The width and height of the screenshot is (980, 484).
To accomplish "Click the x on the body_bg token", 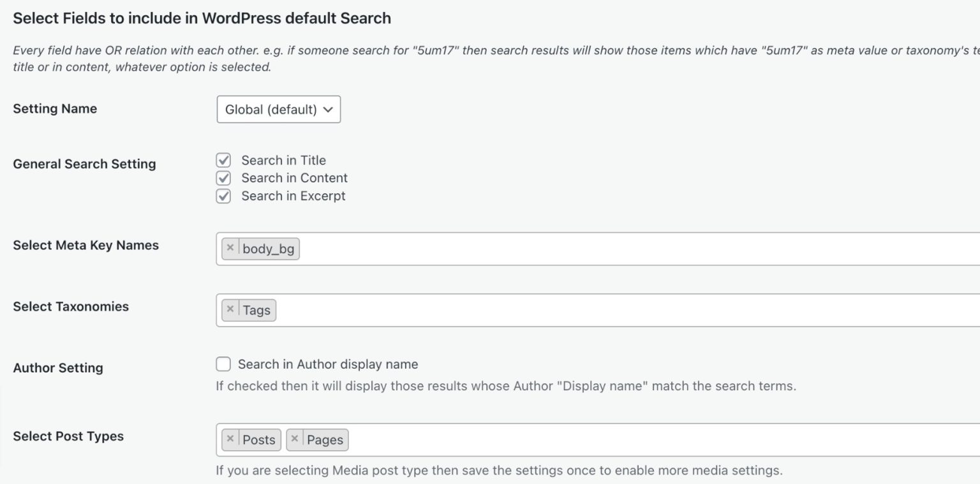I will (x=230, y=248).
